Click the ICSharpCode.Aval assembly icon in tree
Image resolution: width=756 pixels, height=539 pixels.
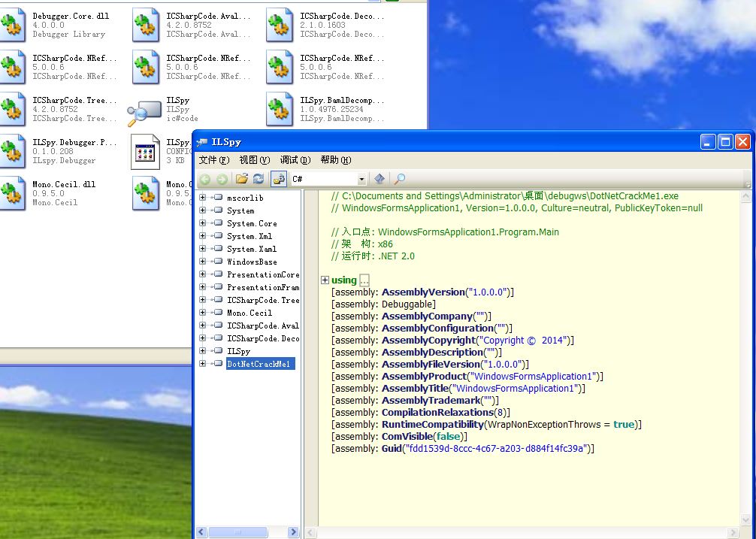pos(218,326)
